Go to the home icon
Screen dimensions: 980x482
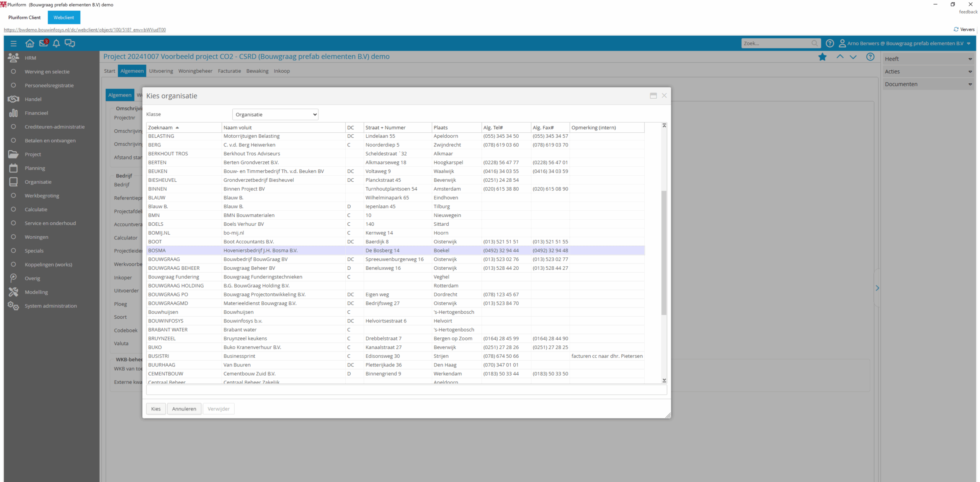tap(30, 44)
